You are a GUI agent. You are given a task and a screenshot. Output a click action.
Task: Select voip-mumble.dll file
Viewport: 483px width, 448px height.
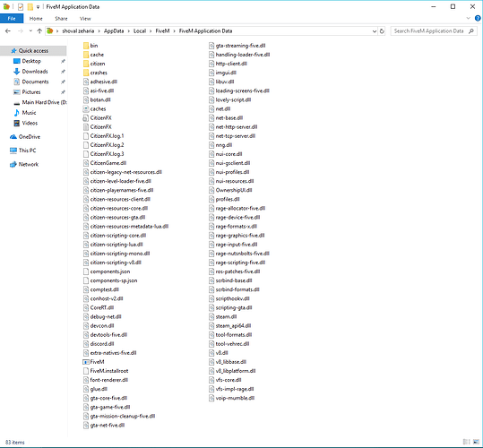(231, 398)
